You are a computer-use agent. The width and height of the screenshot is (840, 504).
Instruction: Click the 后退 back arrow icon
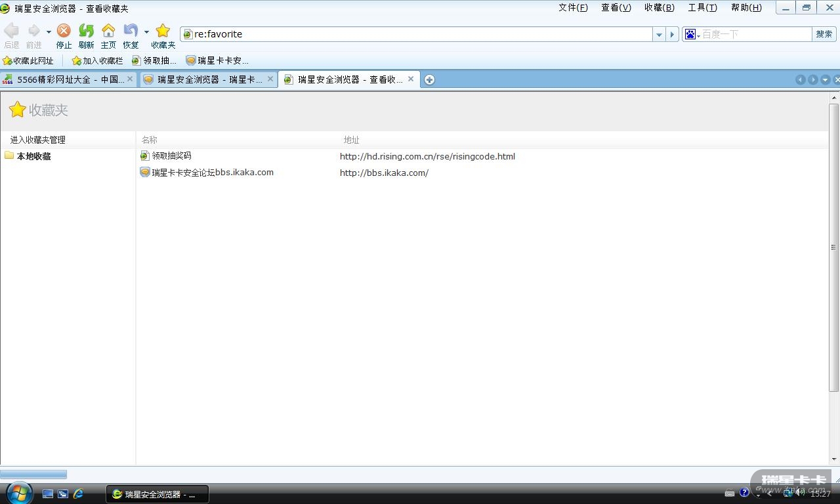11,31
